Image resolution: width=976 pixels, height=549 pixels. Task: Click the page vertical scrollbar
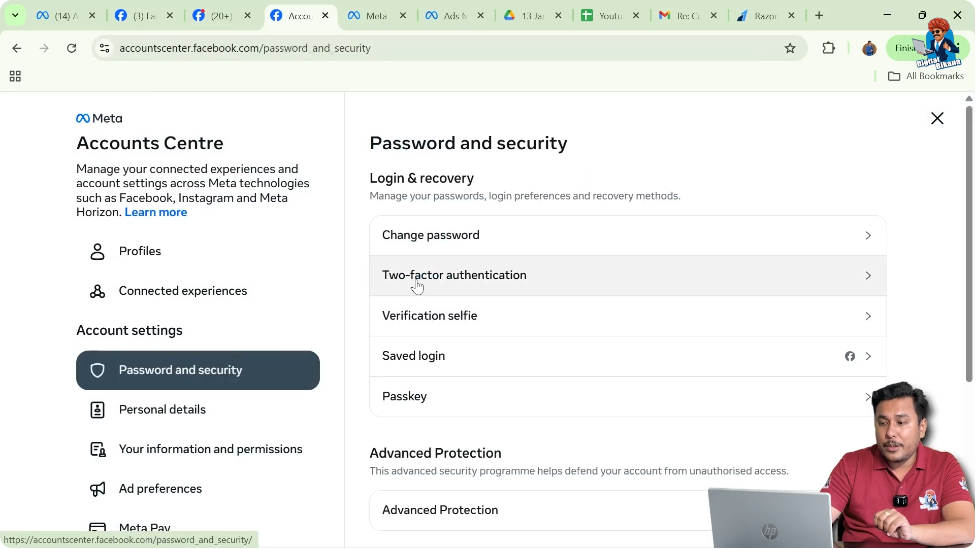pyautogui.click(x=969, y=243)
